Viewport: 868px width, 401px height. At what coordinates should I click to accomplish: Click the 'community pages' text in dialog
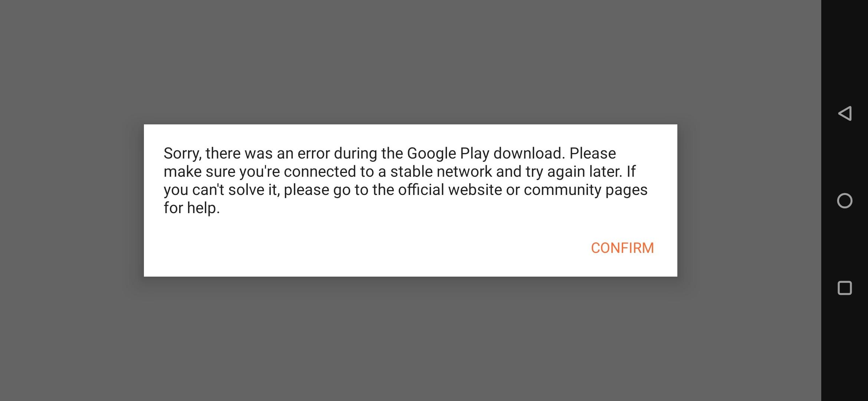point(585,190)
